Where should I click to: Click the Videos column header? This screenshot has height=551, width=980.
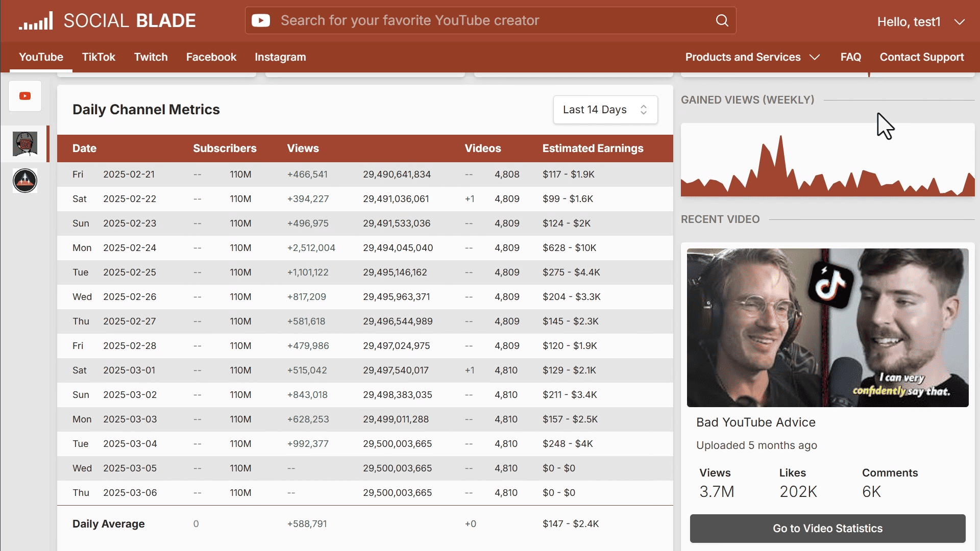pos(483,148)
